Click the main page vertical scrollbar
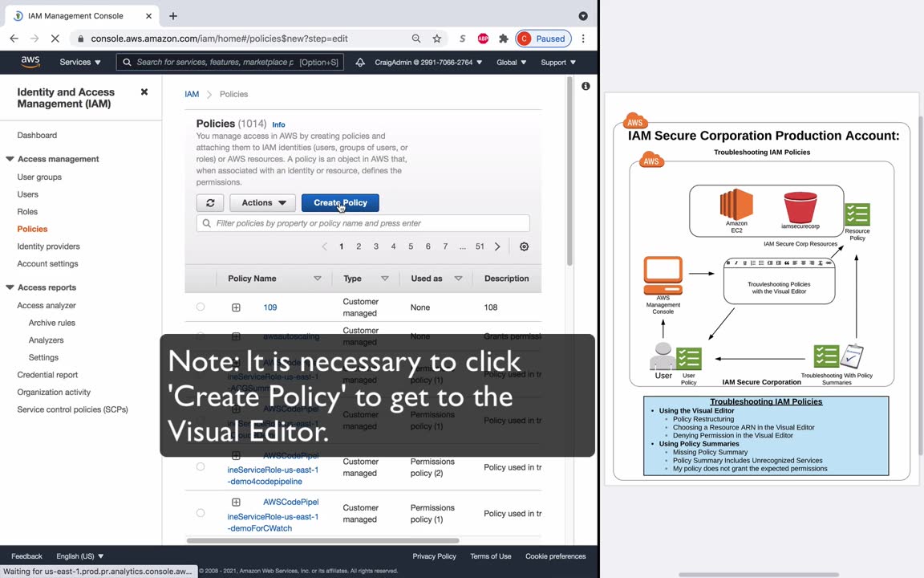The height and width of the screenshot is (578, 924). tap(569, 171)
